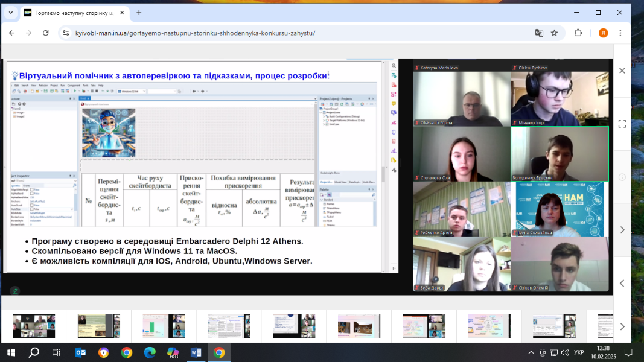644x362 pixels.
Task: Switch keyboard language УКР indicator
Action: click(579, 352)
